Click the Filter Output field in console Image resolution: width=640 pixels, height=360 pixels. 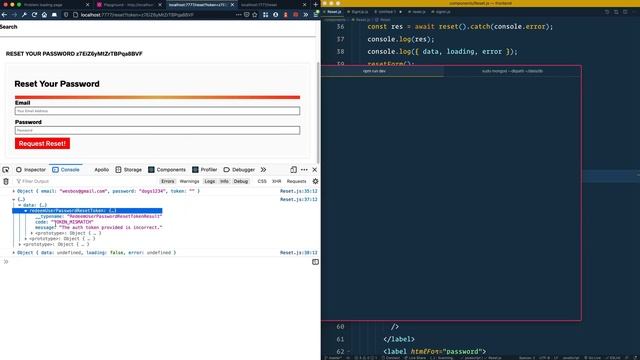(x=86, y=181)
